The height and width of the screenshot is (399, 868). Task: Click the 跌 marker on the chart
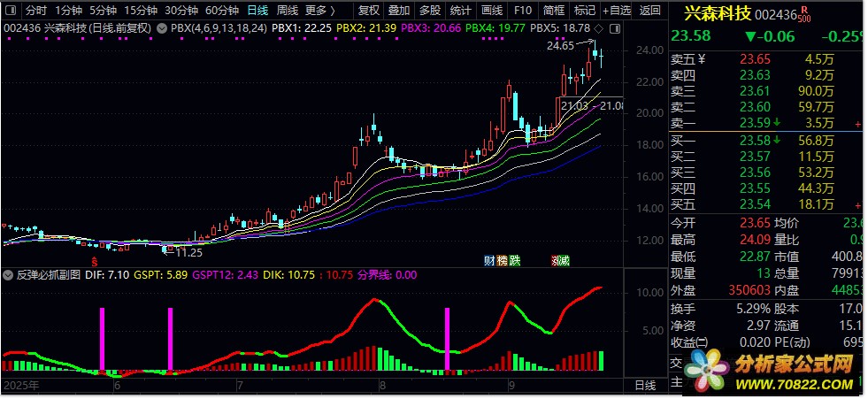coord(515,261)
